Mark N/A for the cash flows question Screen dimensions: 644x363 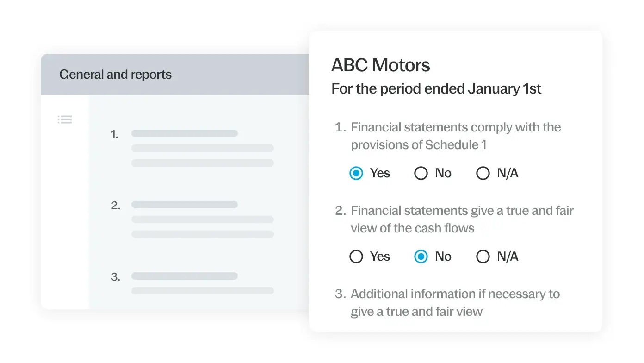[483, 257]
